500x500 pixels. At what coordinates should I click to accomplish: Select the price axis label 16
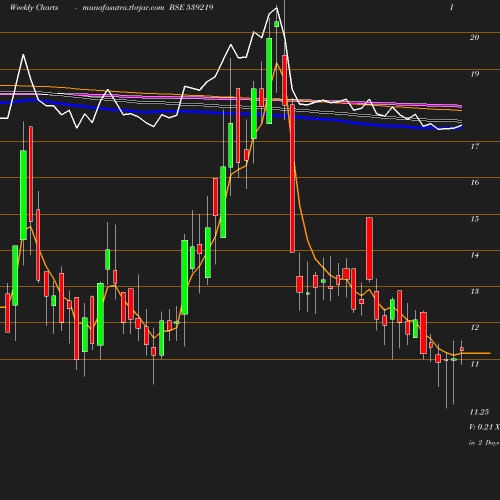(x=475, y=182)
